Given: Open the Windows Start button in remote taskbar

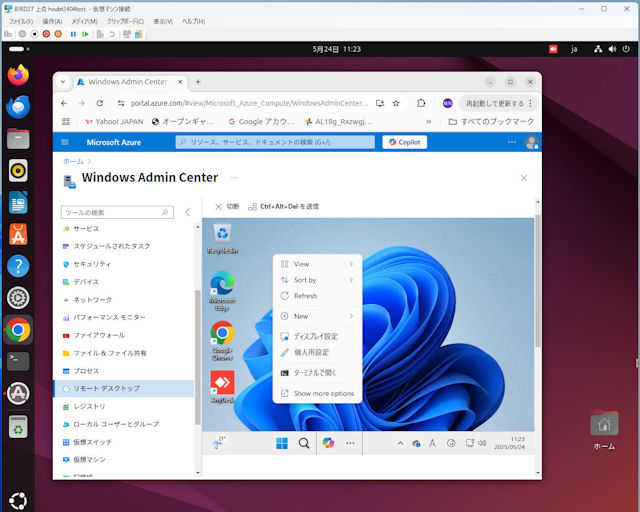Looking at the screenshot, I should pyautogui.click(x=282, y=443).
